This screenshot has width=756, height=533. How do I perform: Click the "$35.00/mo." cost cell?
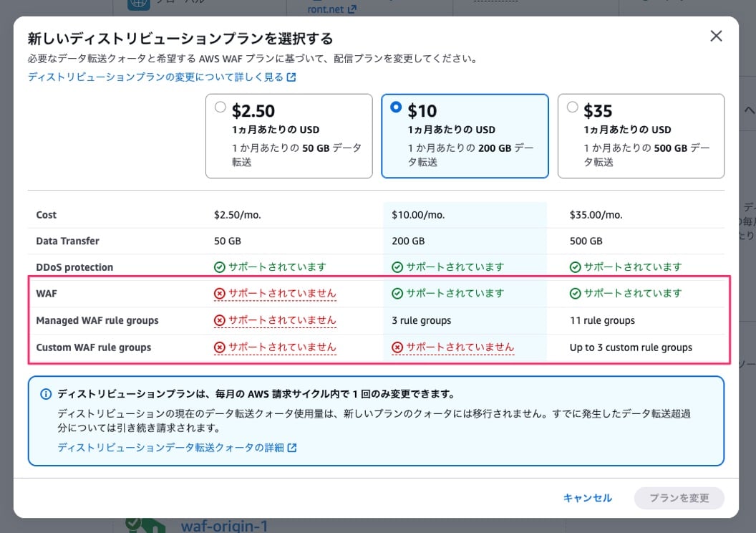[x=596, y=215]
